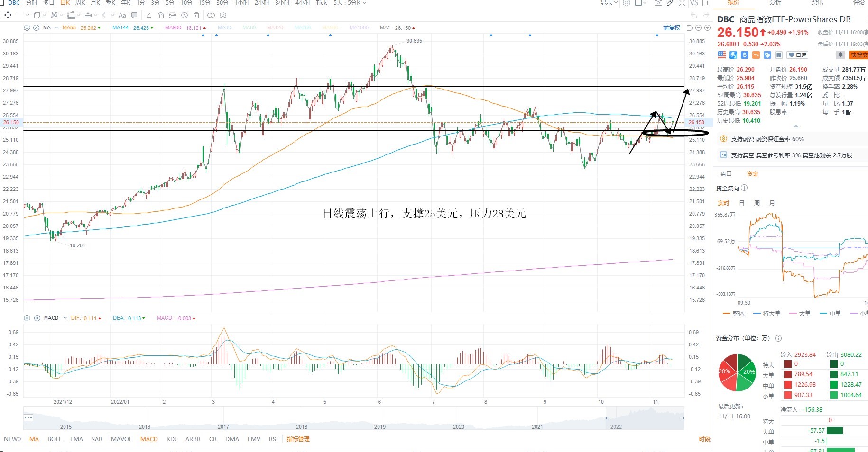The height and width of the screenshot is (452, 868).
Task: Expand the MA indicator type dropdown
Action: pyautogui.click(x=56, y=27)
